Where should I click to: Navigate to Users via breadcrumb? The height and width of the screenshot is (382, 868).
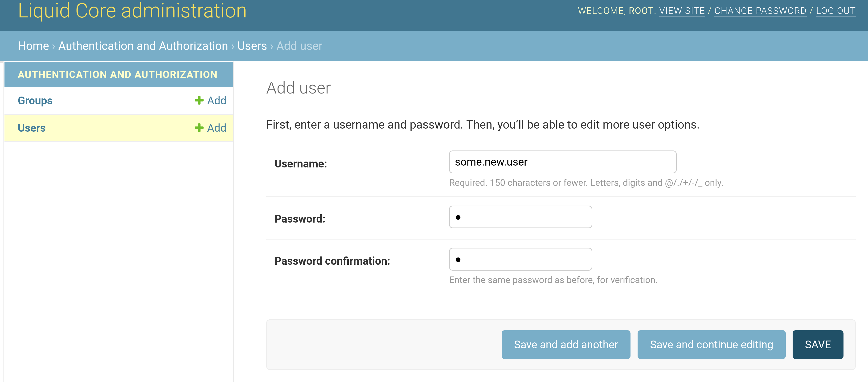pos(252,46)
